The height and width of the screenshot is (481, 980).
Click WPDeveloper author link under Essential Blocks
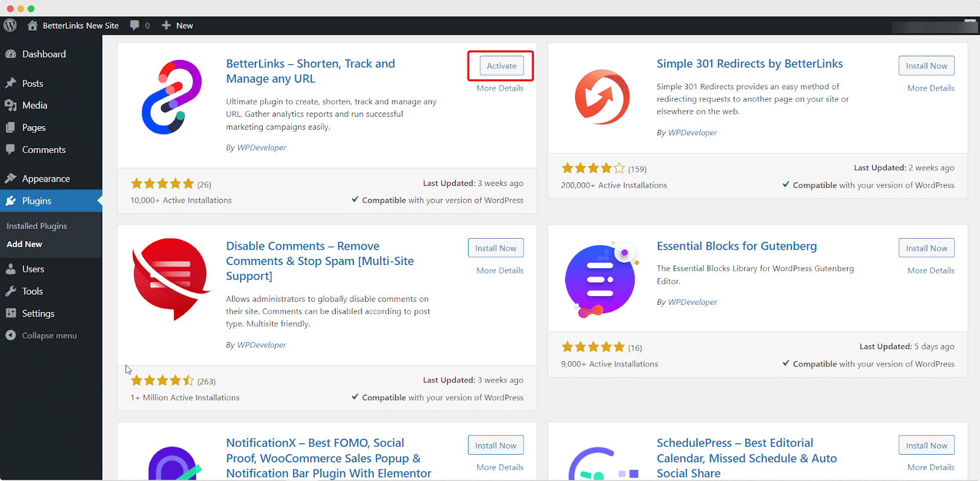[692, 302]
